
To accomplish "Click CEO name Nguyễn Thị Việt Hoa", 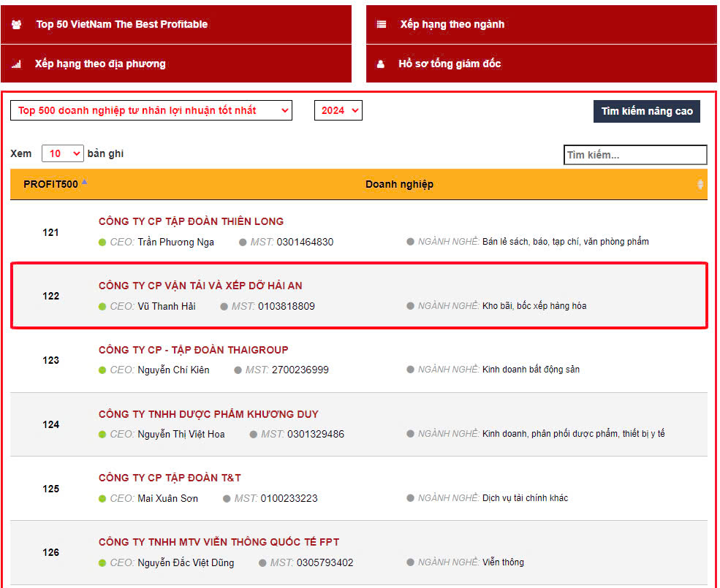I will pos(181,434).
